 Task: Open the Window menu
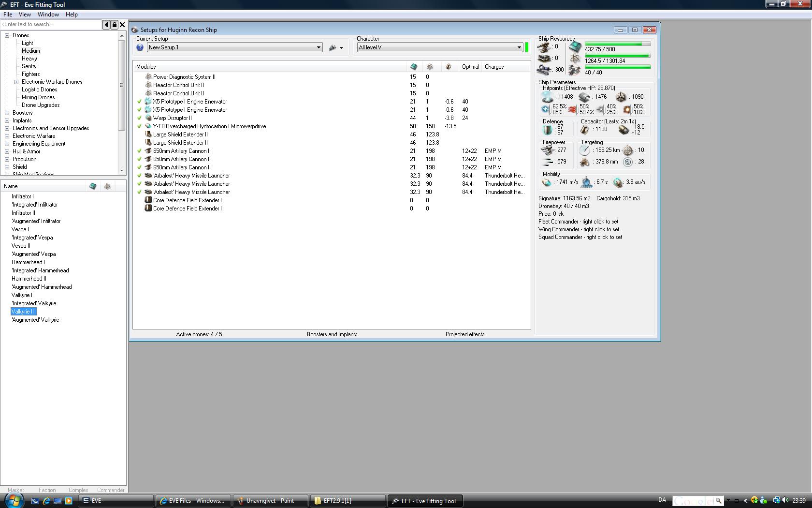pos(48,15)
